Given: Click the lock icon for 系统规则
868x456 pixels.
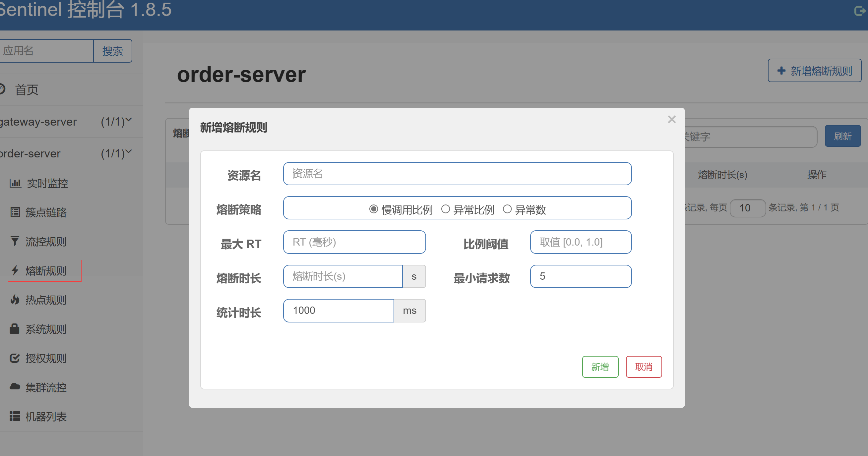Looking at the screenshot, I should pos(15,329).
